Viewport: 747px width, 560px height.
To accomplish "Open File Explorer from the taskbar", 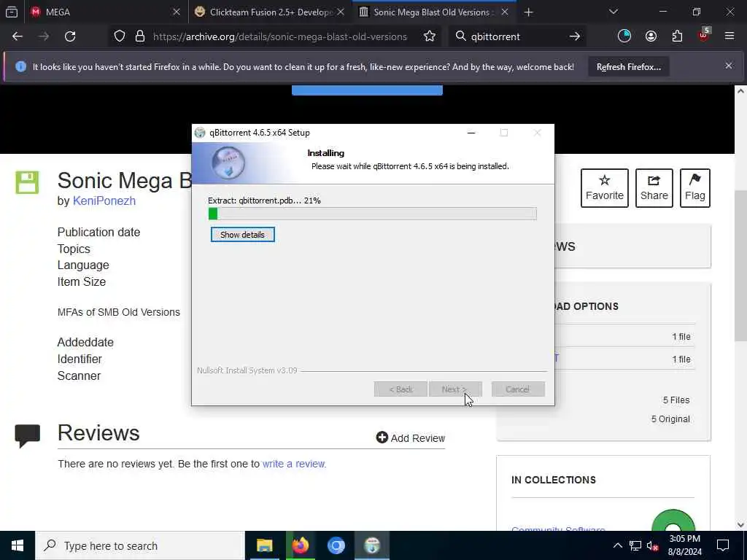I will (x=264, y=545).
